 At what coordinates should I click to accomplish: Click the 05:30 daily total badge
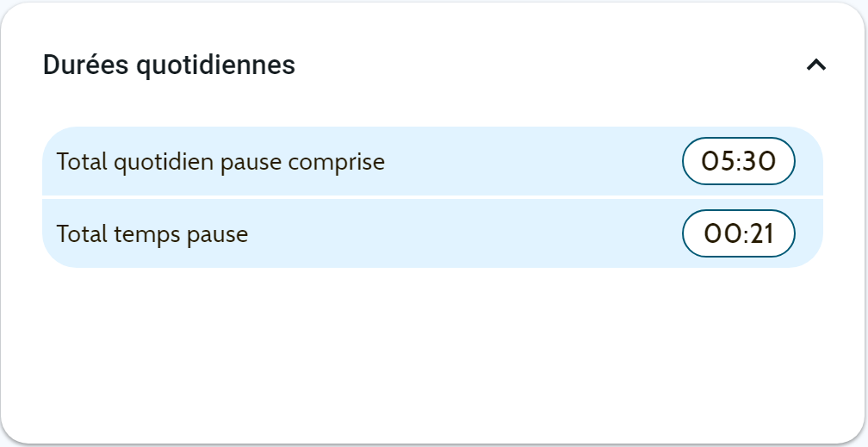pyautogui.click(x=739, y=161)
